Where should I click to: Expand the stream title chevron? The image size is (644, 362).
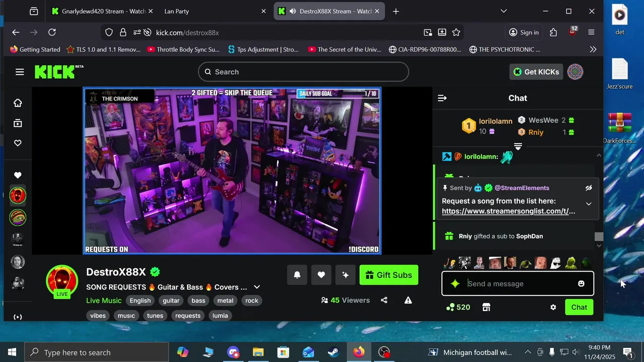click(x=257, y=287)
